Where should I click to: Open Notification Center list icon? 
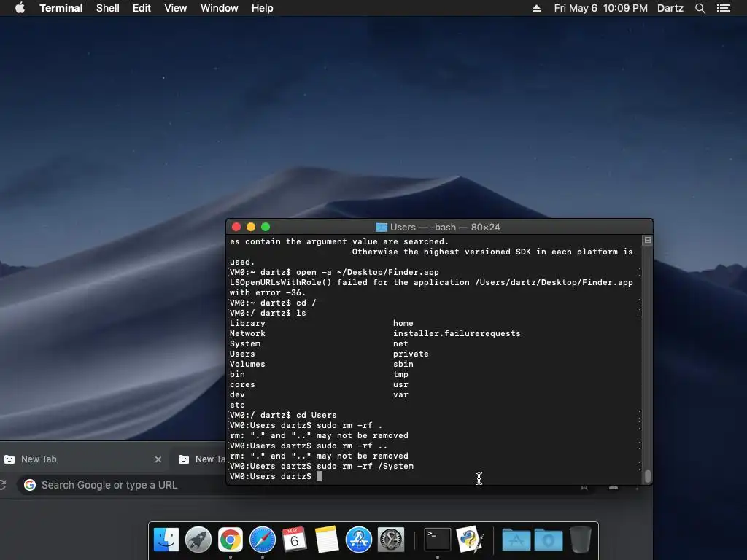pyautogui.click(x=723, y=8)
